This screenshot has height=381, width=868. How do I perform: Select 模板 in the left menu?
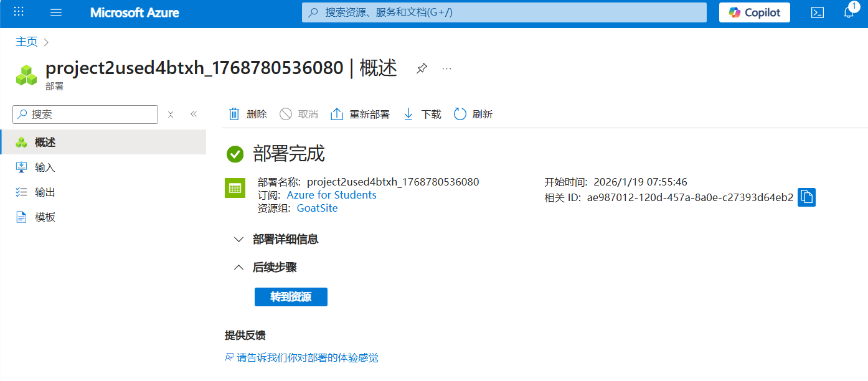45,217
